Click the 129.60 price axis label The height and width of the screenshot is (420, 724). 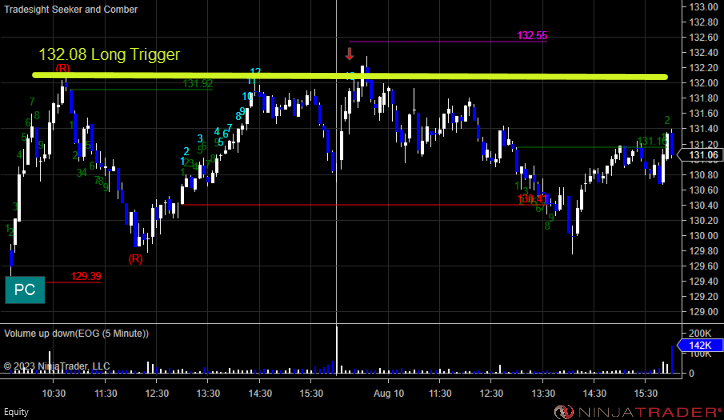[x=703, y=266]
